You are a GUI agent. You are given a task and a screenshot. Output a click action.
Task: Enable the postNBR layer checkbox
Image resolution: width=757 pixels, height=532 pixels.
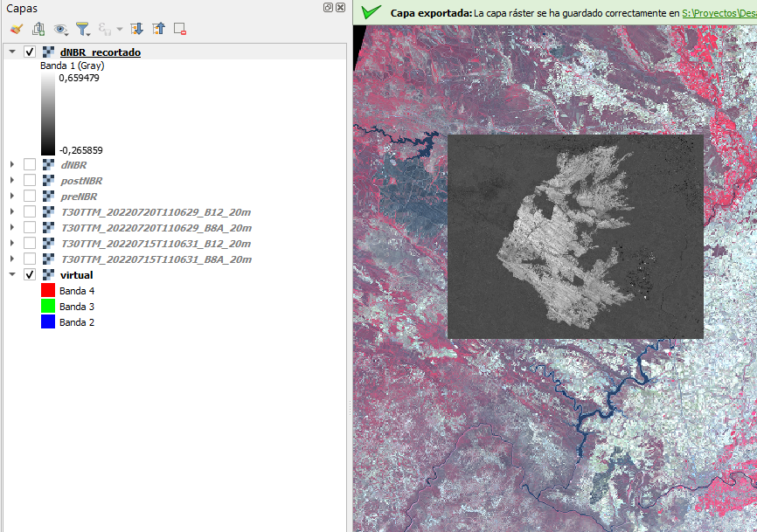(x=30, y=180)
